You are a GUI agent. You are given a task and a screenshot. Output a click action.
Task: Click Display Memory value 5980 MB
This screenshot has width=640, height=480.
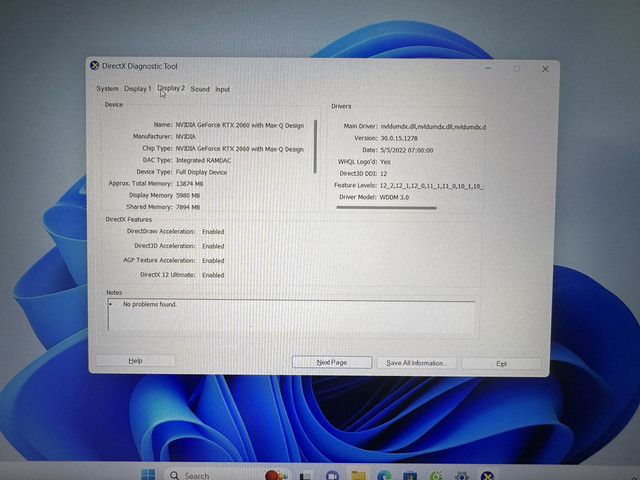pyautogui.click(x=188, y=196)
